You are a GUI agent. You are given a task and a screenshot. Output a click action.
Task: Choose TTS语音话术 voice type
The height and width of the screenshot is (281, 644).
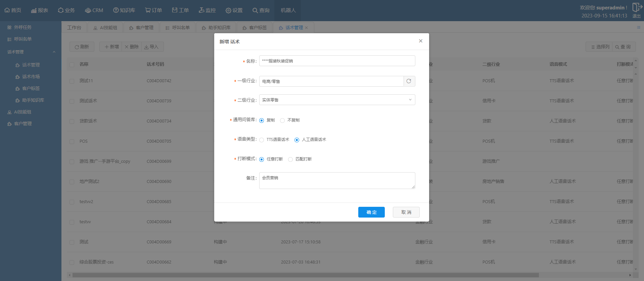click(x=262, y=140)
